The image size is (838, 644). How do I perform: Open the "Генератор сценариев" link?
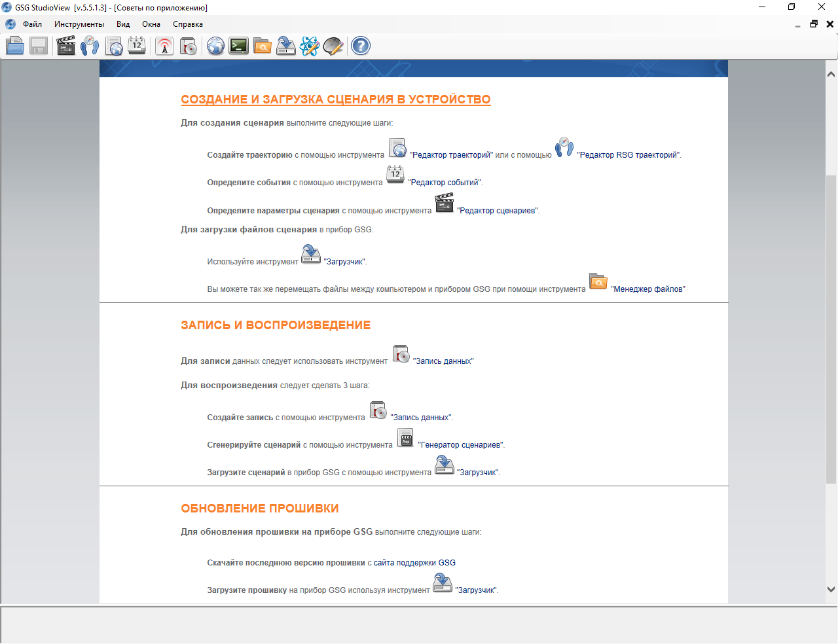pyautogui.click(x=461, y=445)
